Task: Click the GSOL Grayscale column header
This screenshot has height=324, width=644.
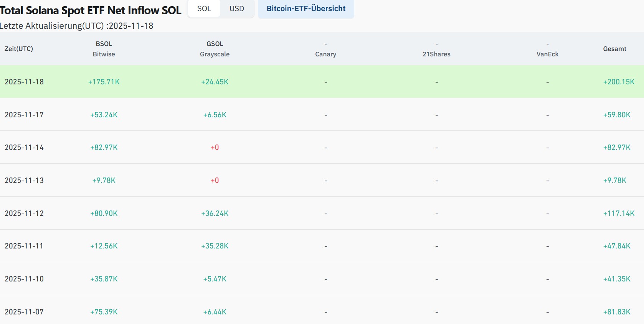Action: pyautogui.click(x=215, y=49)
